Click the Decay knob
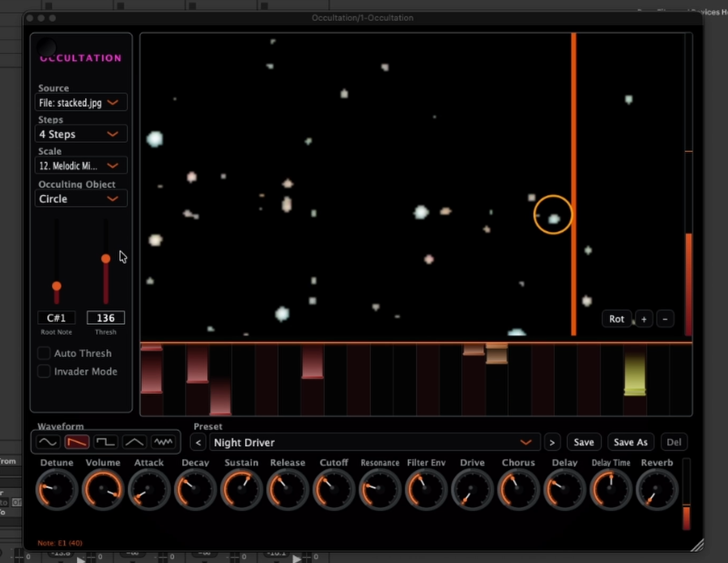728x563 pixels. pos(195,490)
